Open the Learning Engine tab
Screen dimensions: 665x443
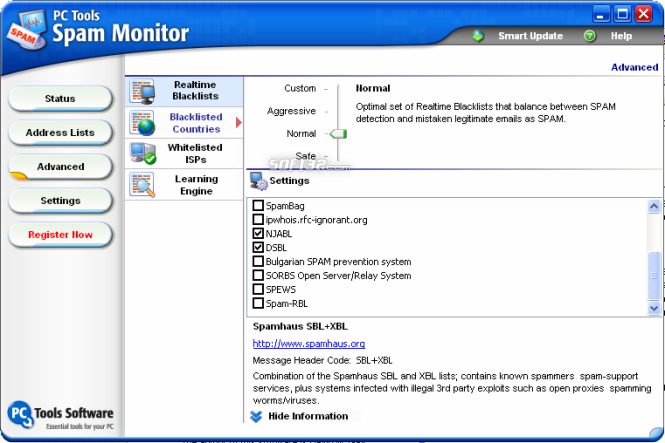click(184, 185)
